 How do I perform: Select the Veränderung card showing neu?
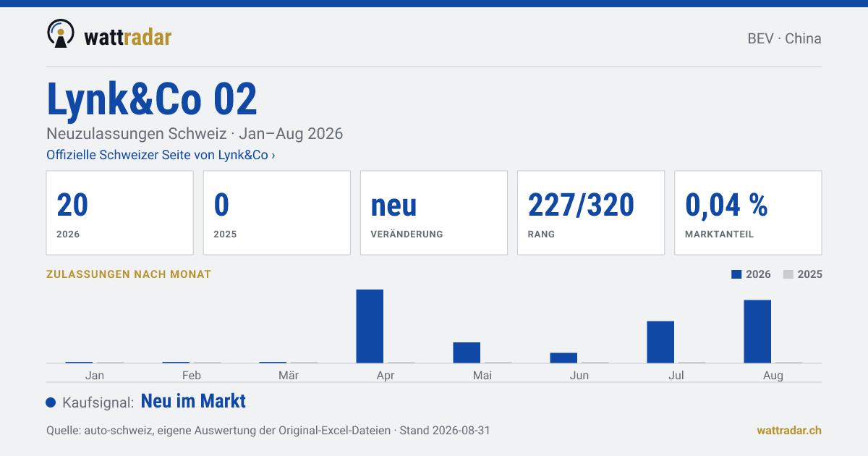[x=434, y=213]
